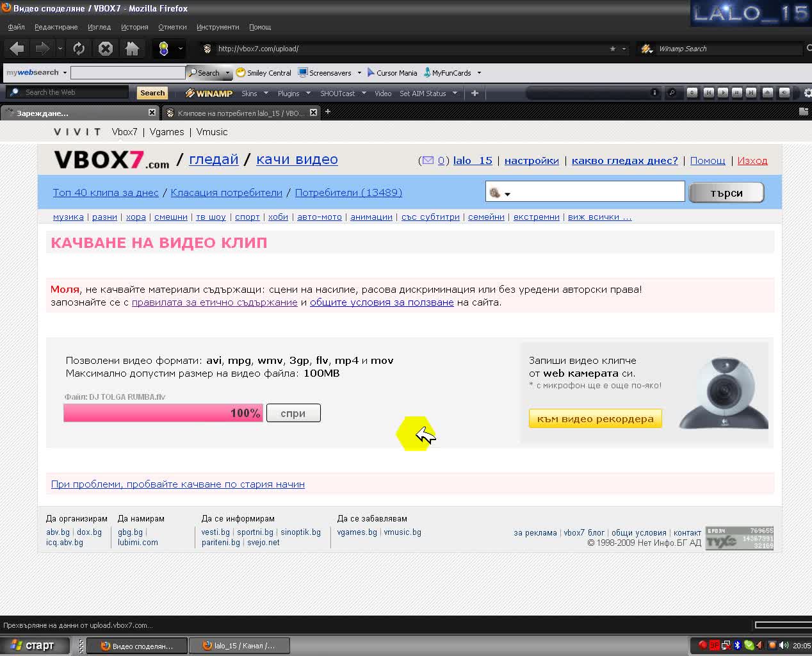812x656 pixels.
Task: Open the SHOUTcast dropdown
Action: point(343,93)
